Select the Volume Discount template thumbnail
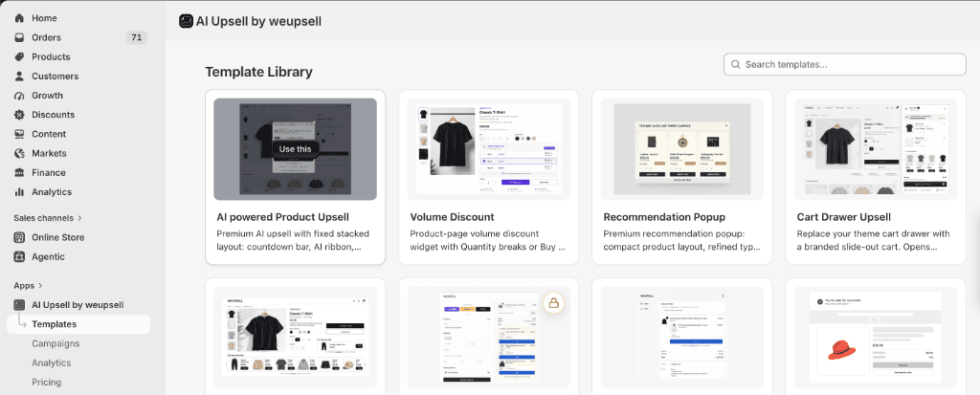The image size is (980, 395). pyautogui.click(x=488, y=149)
